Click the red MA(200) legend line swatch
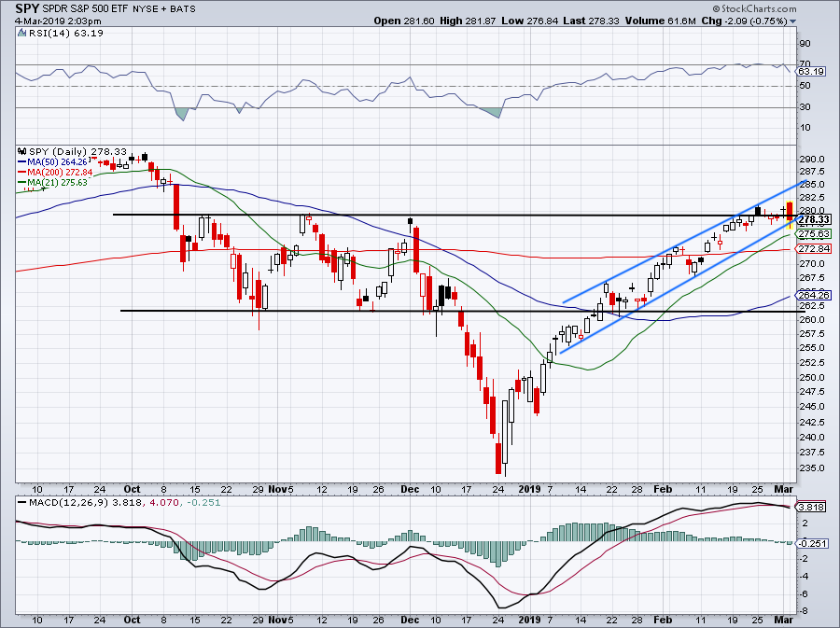 pyautogui.click(x=22, y=173)
